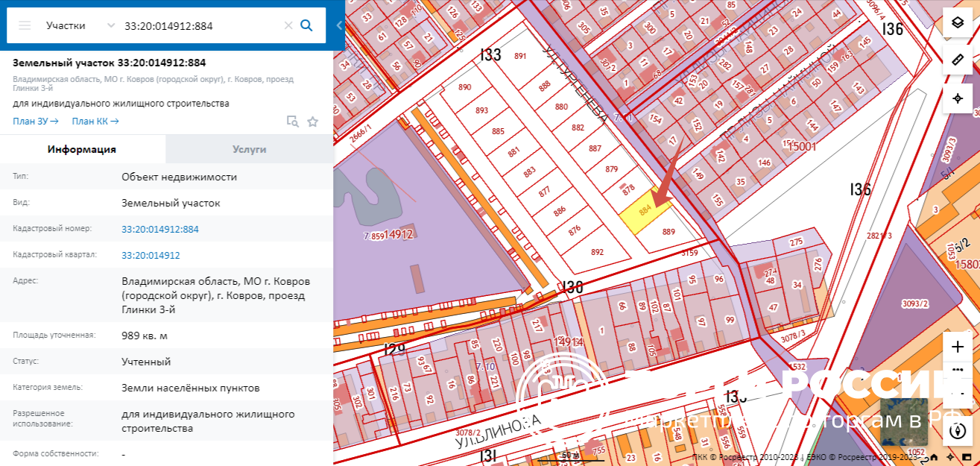Switch basemap via satellite thumbnail
Screen dimensions: 980x466
coord(904,411)
